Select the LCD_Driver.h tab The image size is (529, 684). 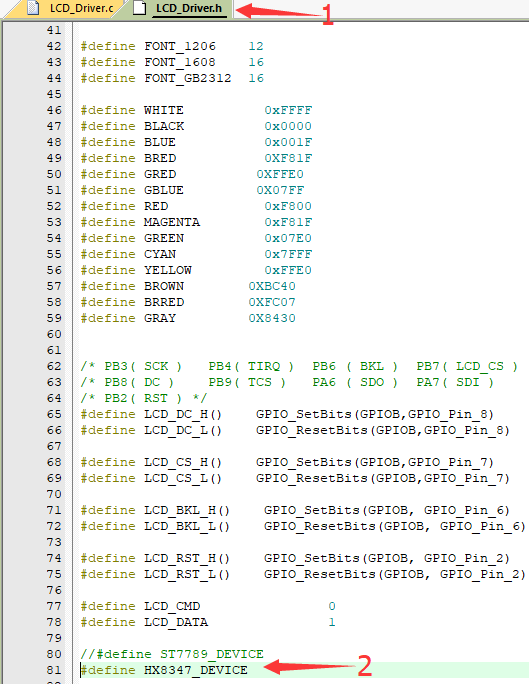179,8
